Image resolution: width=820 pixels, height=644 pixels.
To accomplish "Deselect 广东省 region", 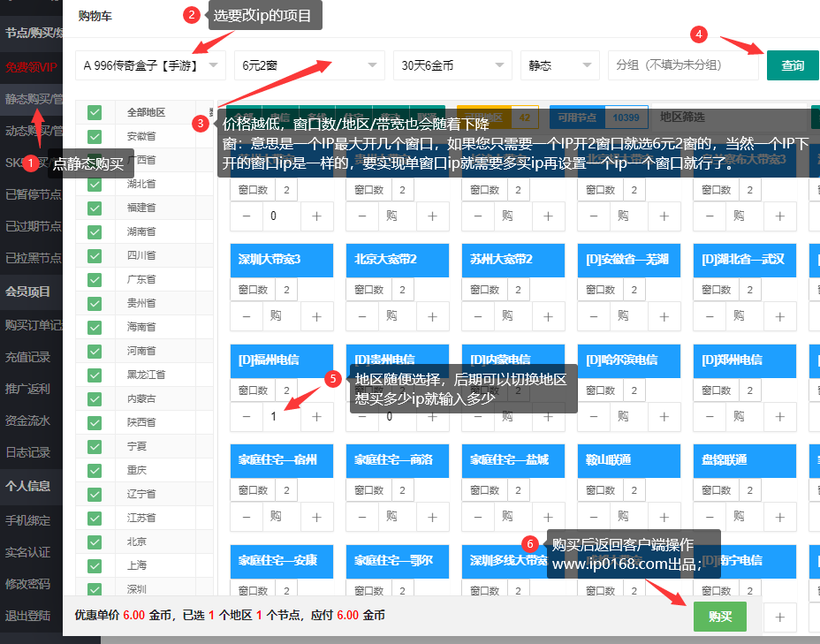I will coord(95,280).
